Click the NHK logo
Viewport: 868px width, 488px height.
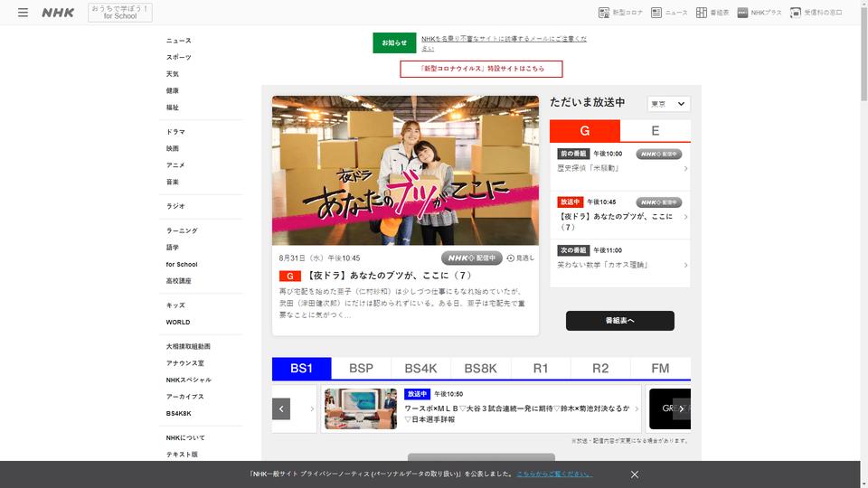click(58, 12)
